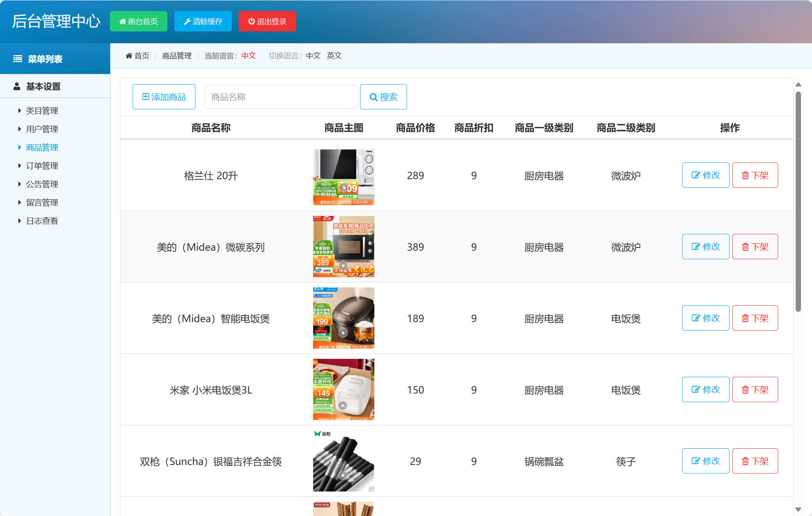
Task: Click the pencil edit icon for 格兰仕 20升
Action: 695,175
